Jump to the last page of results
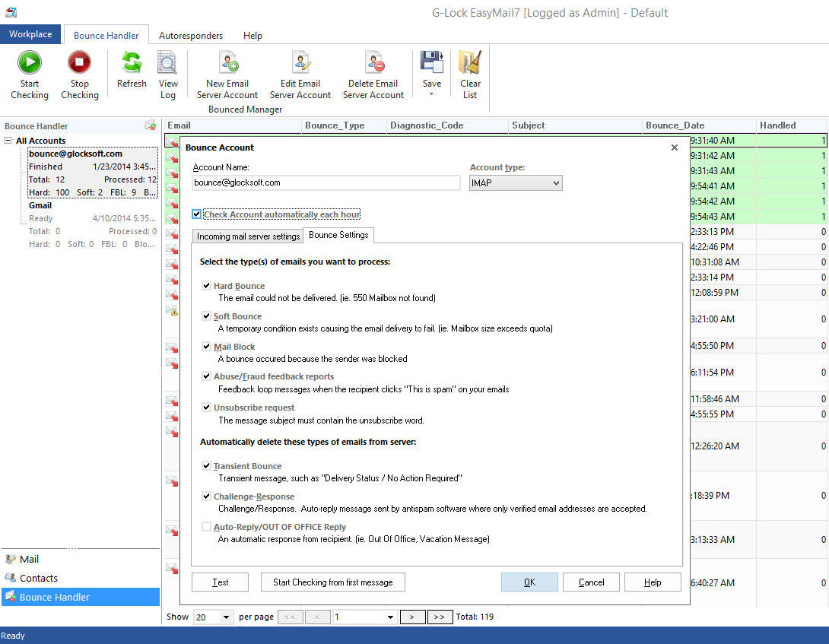The width and height of the screenshot is (829, 644). pyautogui.click(x=440, y=617)
